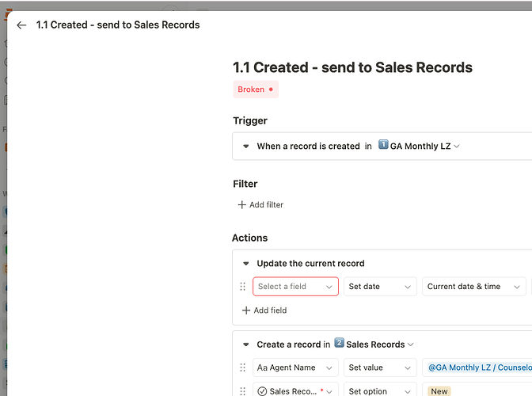532x396 pixels.
Task: Grab the drag handle beside Select a field
Action: click(x=242, y=287)
